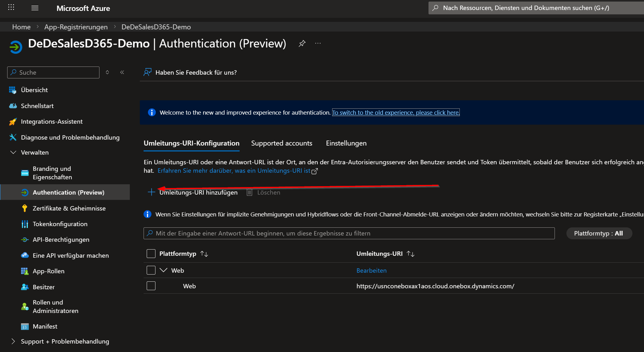644x352 pixels.
Task: Expand or collapse all menu sections
Action: pyautogui.click(x=107, y=72)
